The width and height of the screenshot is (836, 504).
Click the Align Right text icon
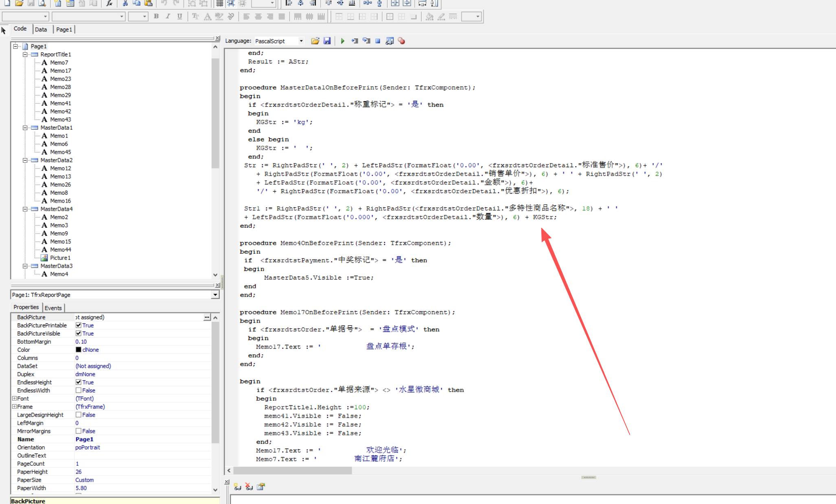click(x=270, y=17)
